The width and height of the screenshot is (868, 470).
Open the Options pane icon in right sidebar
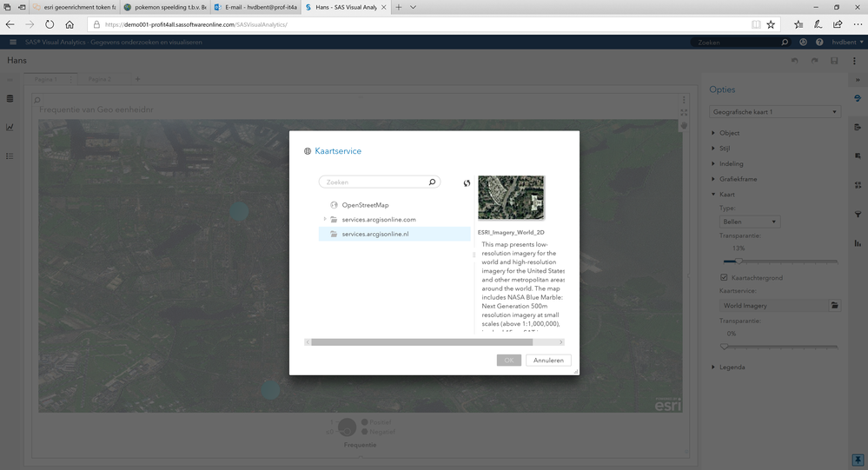pos(858,98)
